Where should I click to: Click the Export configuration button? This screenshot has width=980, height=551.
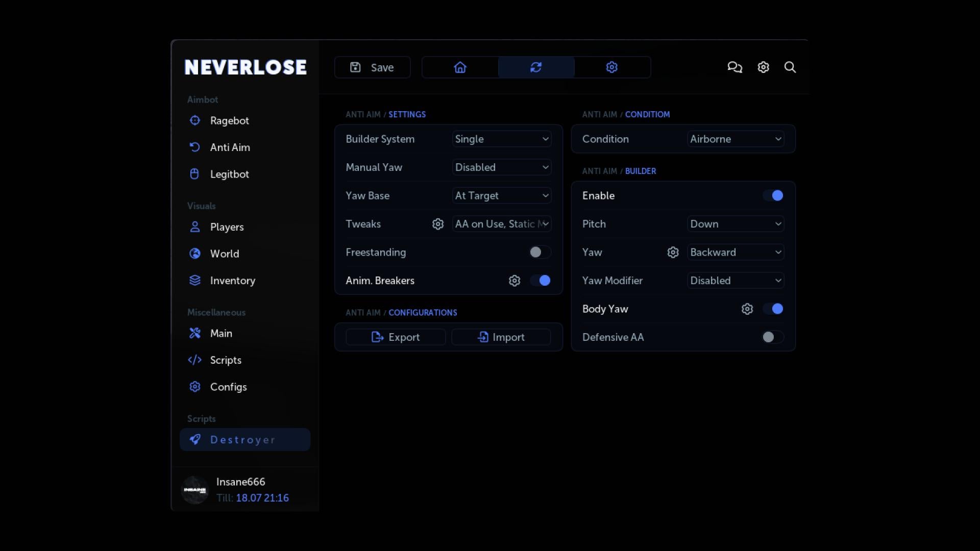[x=396, y=337]
